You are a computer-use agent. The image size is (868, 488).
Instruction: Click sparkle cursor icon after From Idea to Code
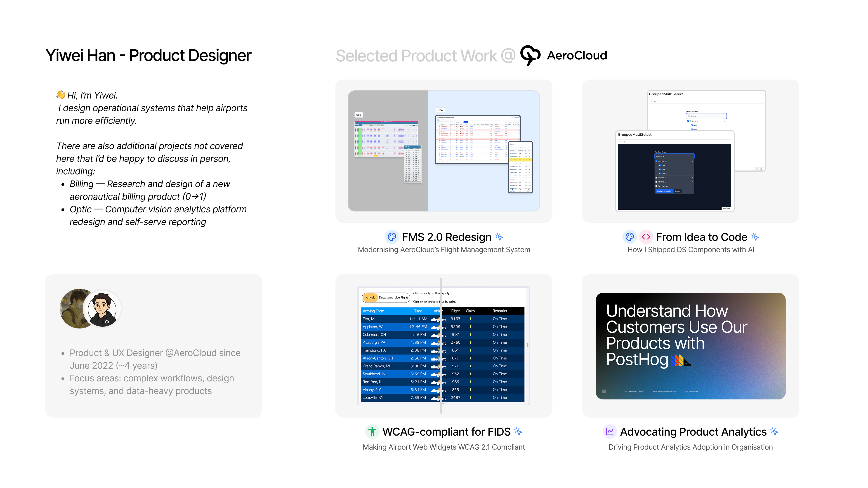[755, 237]
